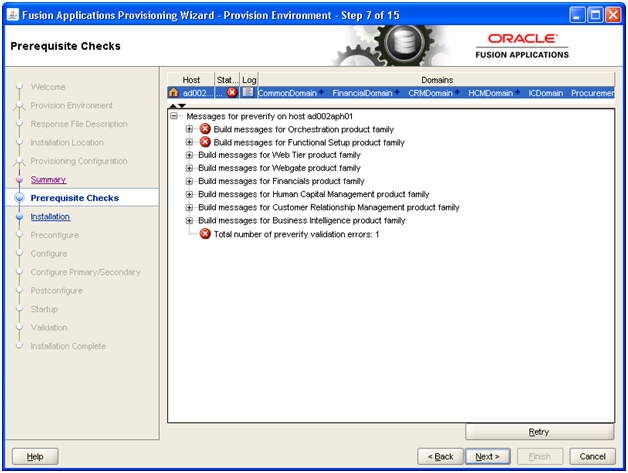Open the Summary step link
This screenshot has width=628, height=473.
point(48,179)
